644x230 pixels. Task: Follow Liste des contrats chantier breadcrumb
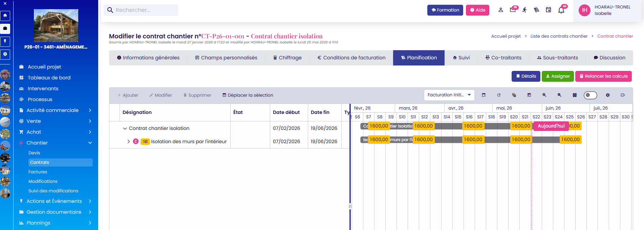[559, 36]
